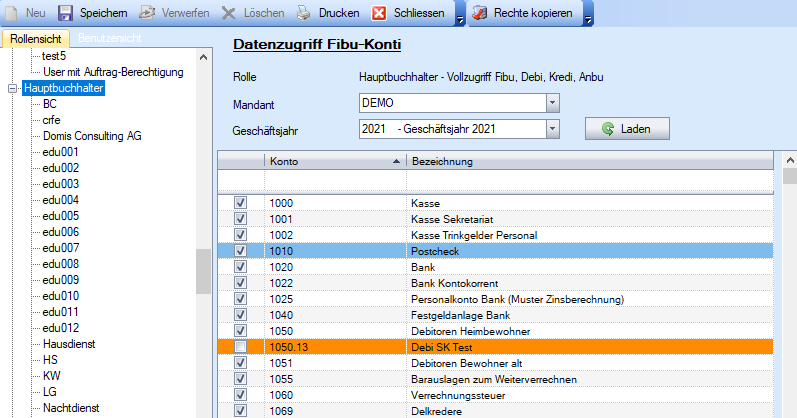
Task: Sort by the Konto column header
Action: 335,161
